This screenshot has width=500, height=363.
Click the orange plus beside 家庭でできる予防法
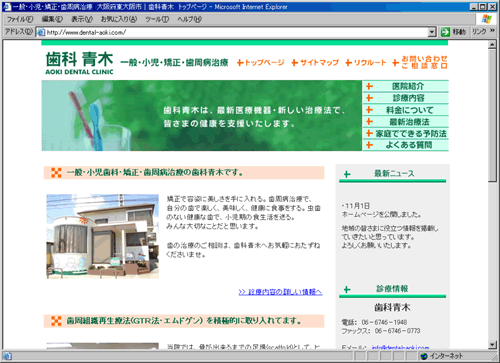coord(369,133)
